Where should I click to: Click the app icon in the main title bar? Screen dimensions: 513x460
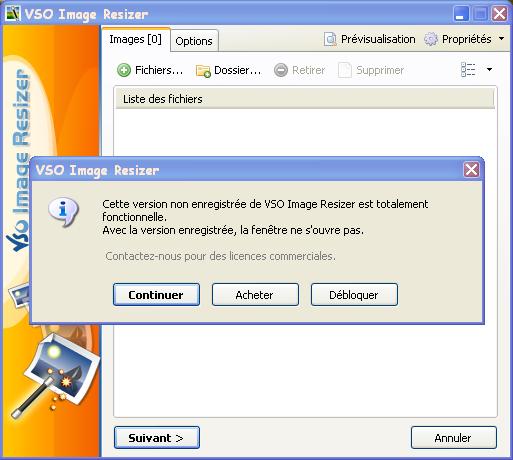[x=13, y=14]
